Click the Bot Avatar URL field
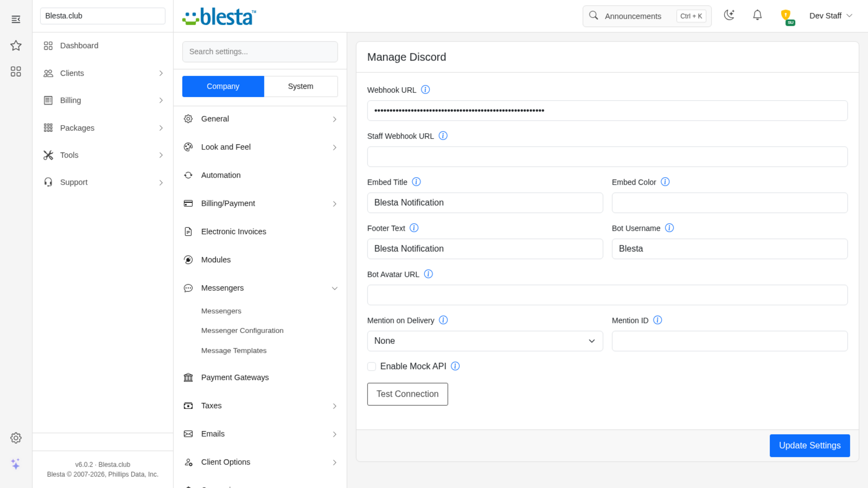The image size is (868, 488). pos(607,295)
